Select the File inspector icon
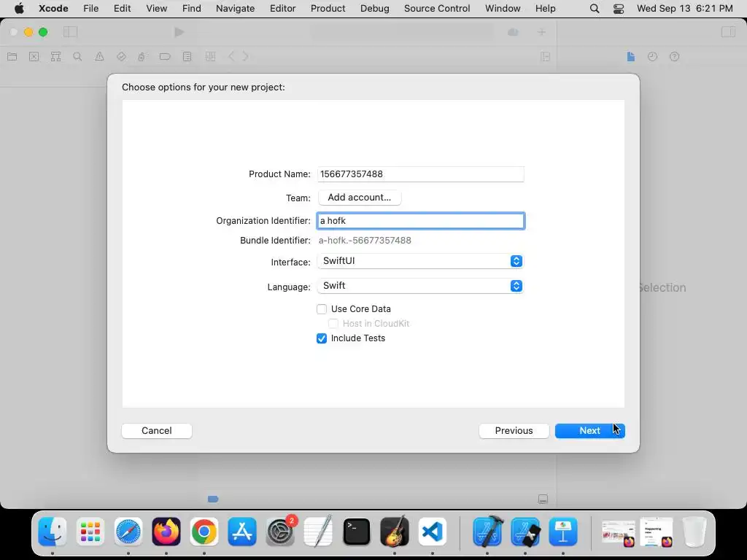This screenshot has height=560, width=747. (631, 57)
